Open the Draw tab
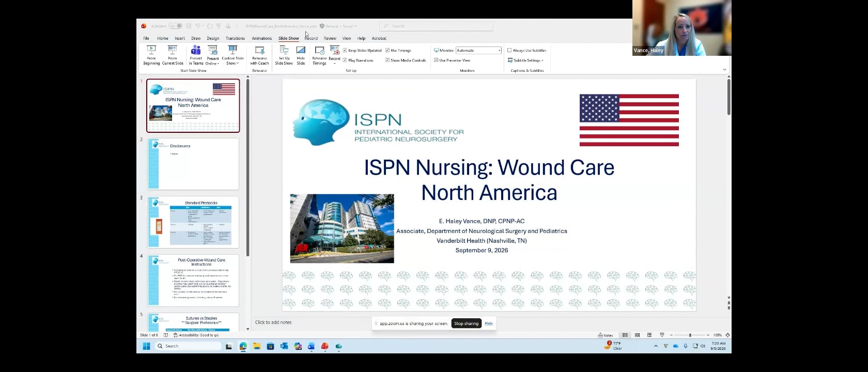Screen dimensions: 868x372 [196, 38]
